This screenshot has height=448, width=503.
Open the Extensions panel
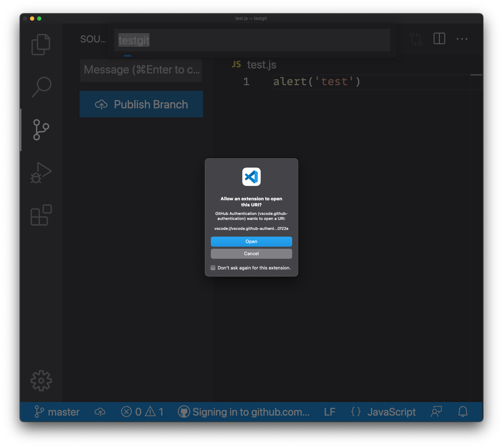click(x=41, y=215)
